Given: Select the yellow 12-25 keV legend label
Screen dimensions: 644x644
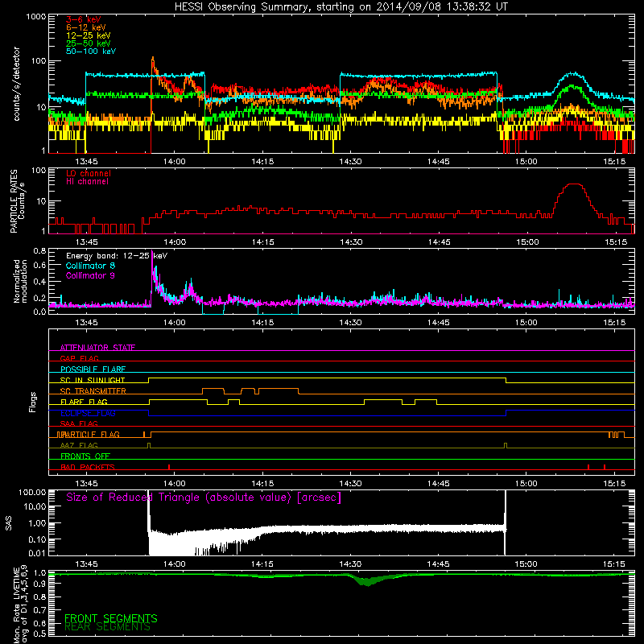Looking at the screenshot, I should coord(89,35).
